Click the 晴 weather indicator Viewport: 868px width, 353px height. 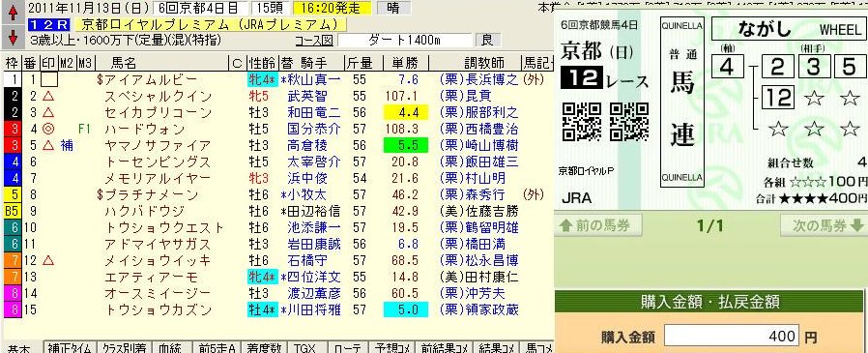click(x=393, y=9)
